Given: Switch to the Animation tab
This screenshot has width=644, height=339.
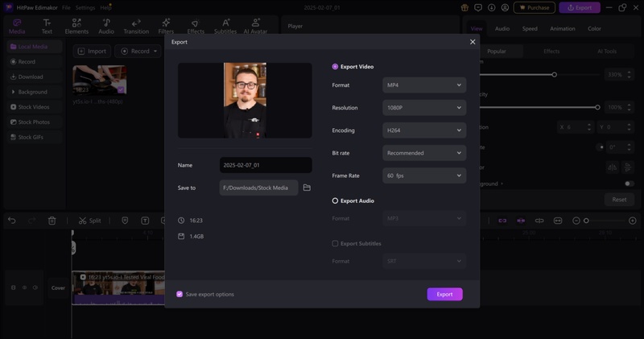Looking at the screenshot, I should (562, 29).
